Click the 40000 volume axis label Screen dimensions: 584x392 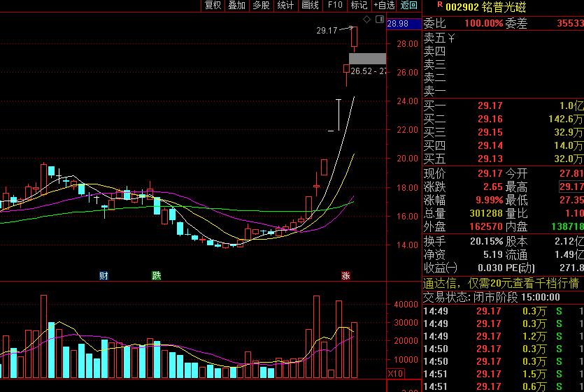click(406, 305)
